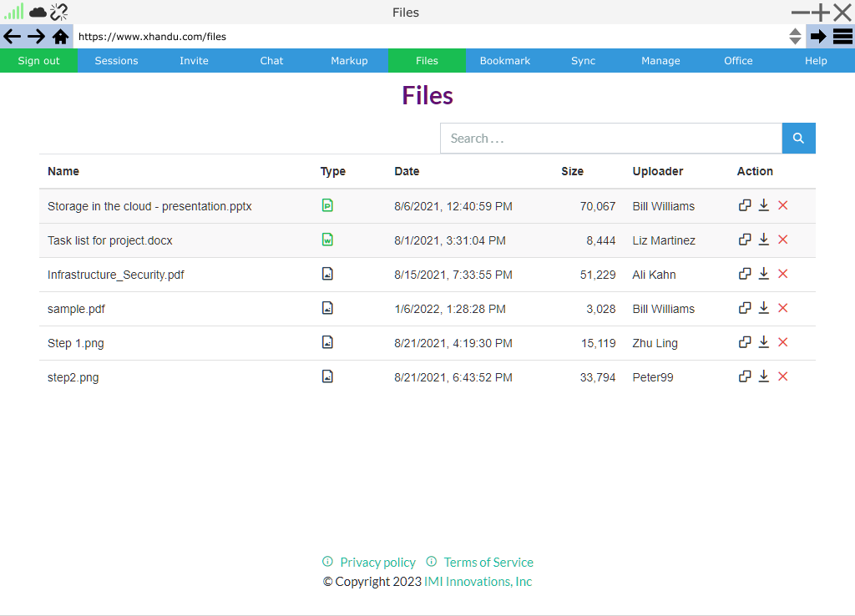This screenshot has height=616, width=855.
Task: Sort files by the Size column header
Action: coord(572,171)
